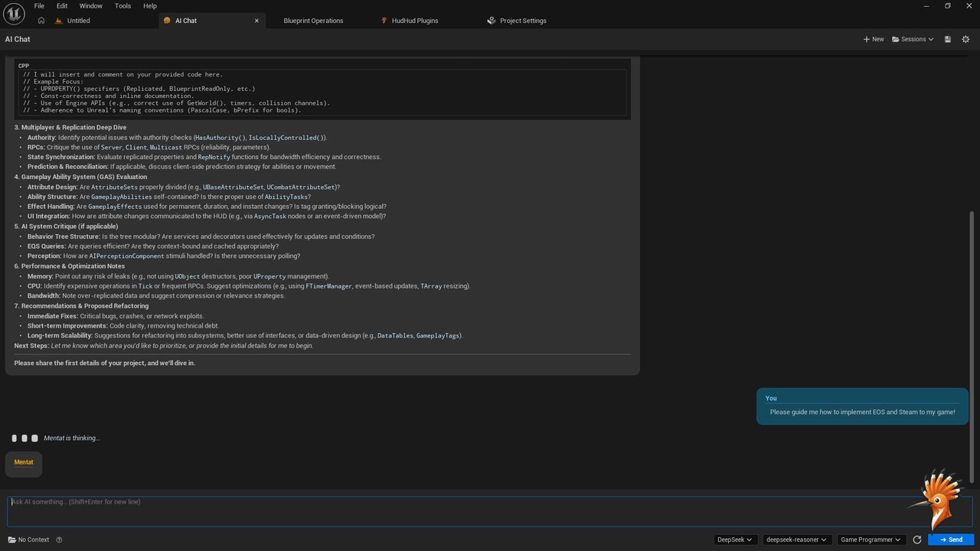The width and height of the screenshot is (980, 551).
Task: Click the Recommendations & Proposed Refactoring heading
Action: pyautogui.click(x=81, y=306)
